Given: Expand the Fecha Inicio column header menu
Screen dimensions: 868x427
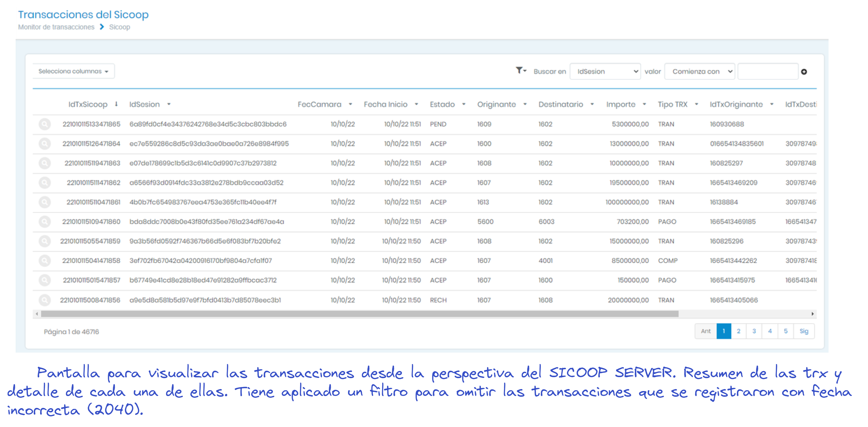Looking at the screenshot, I should 416,104.
